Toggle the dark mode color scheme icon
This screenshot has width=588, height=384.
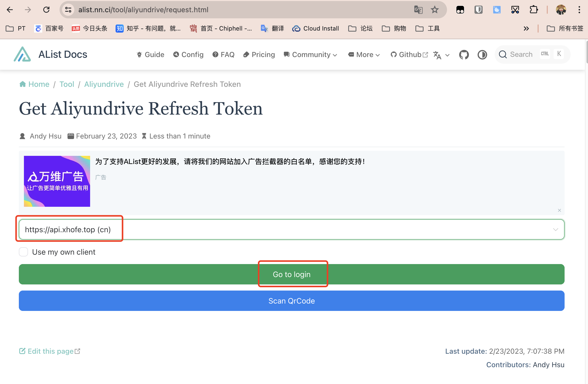(x=482, y=54)
